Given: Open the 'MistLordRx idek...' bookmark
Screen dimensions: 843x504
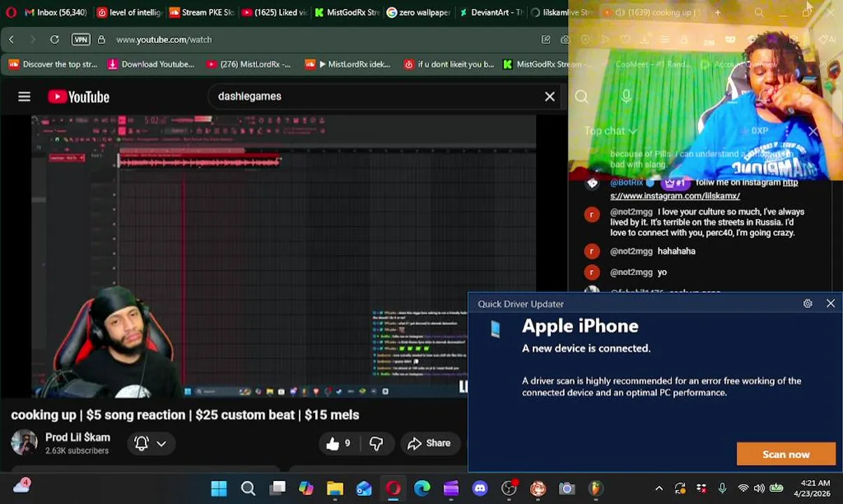Looking at the screenshot, I should click(x=347, y=64).
